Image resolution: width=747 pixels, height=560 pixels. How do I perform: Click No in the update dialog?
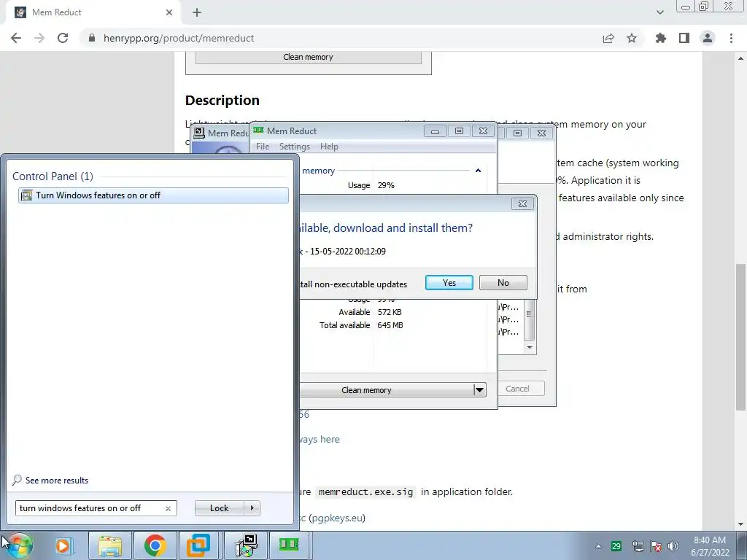[503, 282]
